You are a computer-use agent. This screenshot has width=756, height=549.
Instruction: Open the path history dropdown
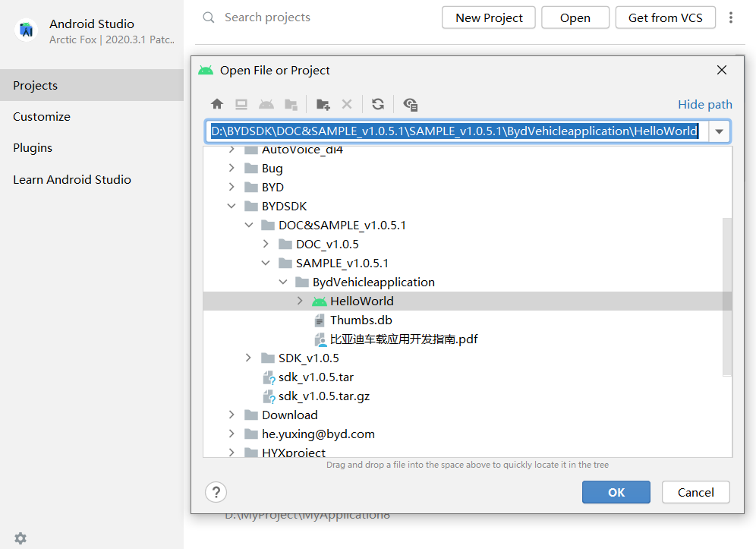point(720,131)
